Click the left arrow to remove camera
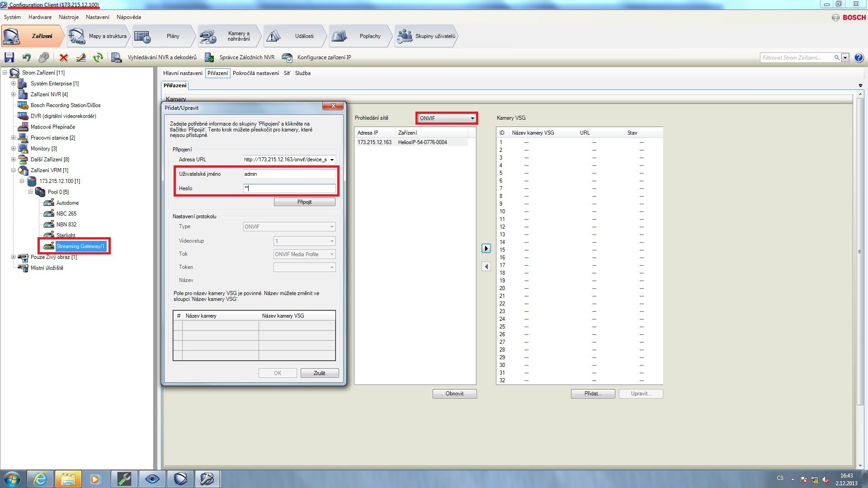 tap(486, 267)
